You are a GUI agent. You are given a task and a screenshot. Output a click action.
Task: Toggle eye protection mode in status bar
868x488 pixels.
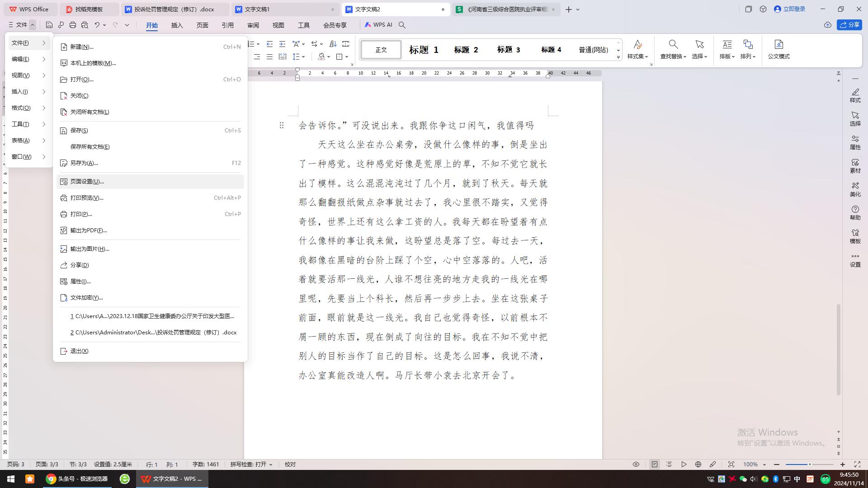pyautogui.click(x=636, y=464)
